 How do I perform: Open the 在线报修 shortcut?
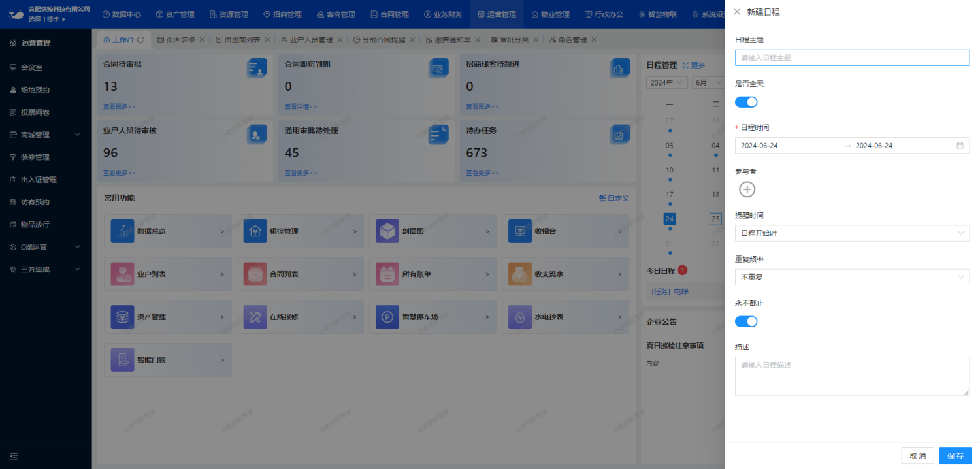(x=301, y=317)
